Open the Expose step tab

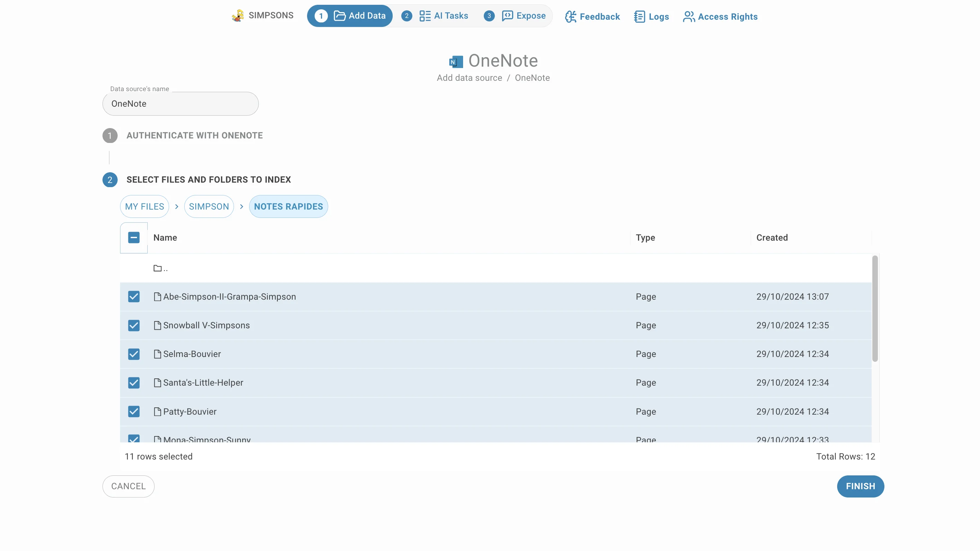514,16
